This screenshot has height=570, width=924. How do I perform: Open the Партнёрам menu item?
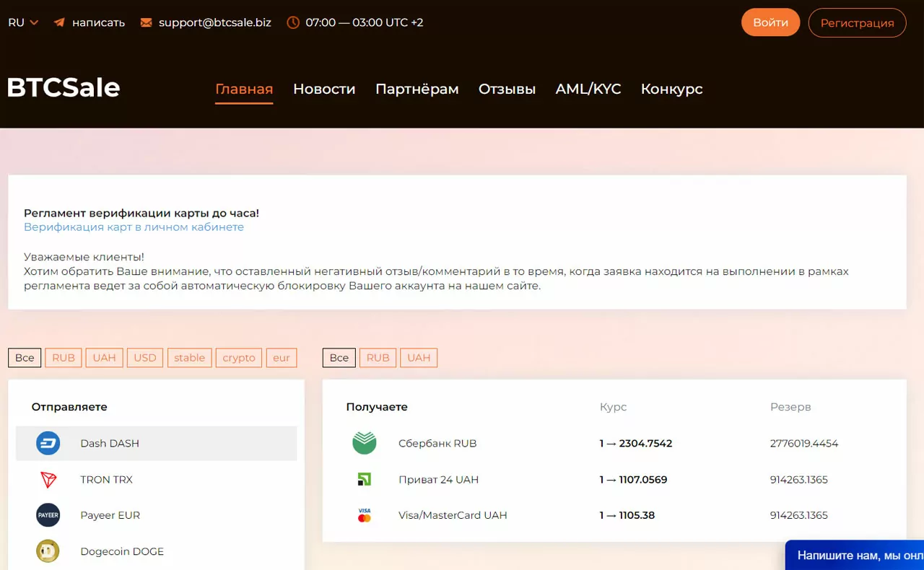tap(417, 89)
